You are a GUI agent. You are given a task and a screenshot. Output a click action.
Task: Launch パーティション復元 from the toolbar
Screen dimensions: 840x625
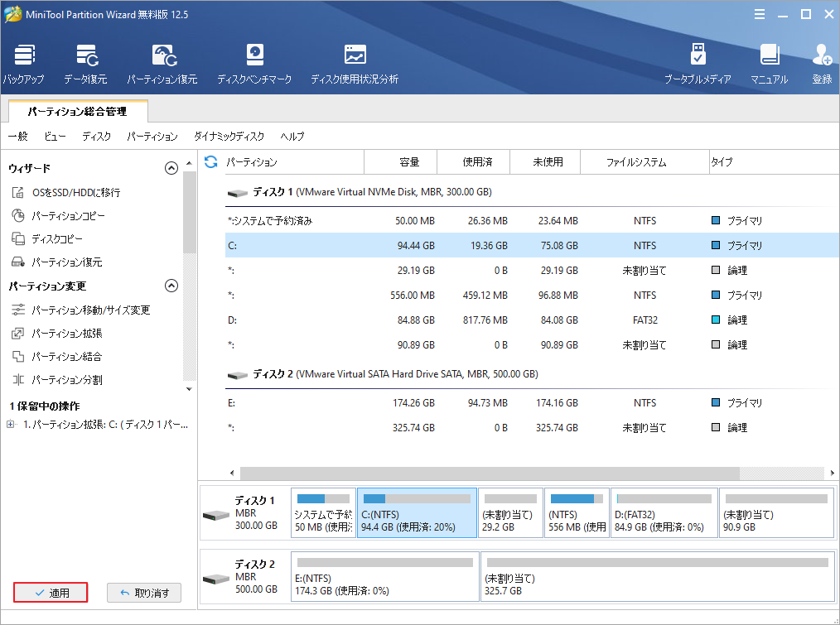point(162,62)
